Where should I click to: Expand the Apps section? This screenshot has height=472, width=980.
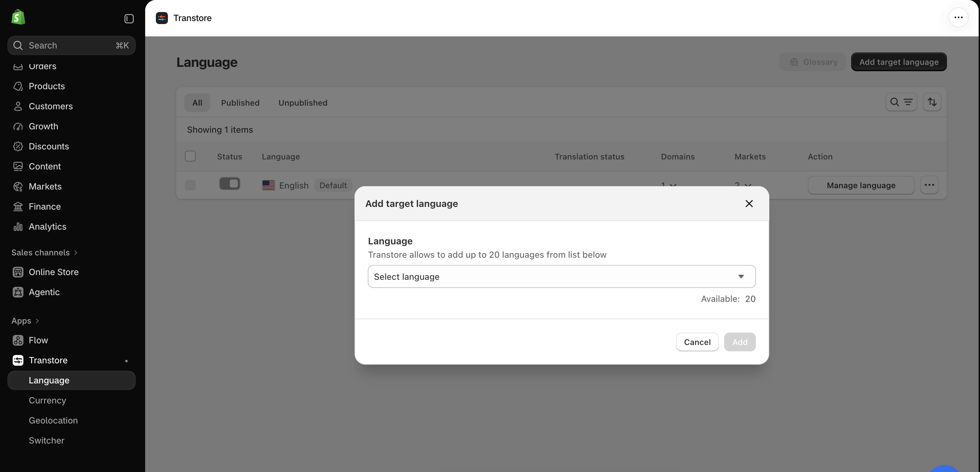point(25,321)
